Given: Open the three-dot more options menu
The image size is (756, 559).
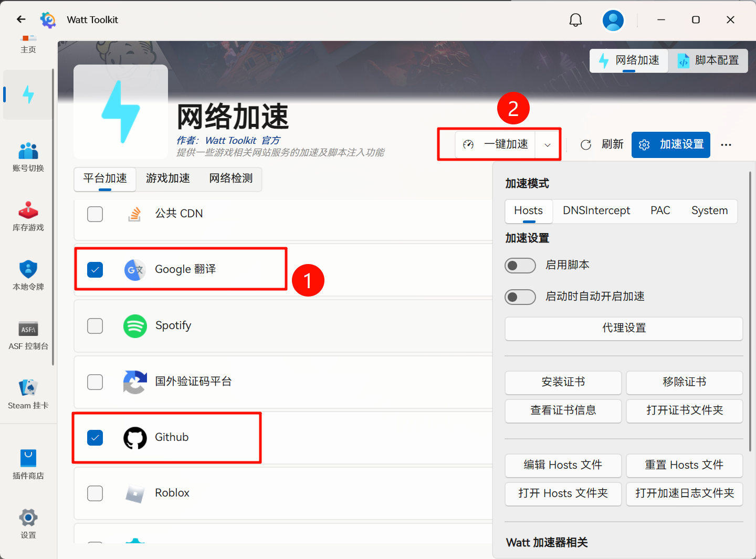Looking at the screenshot, I should pos(726,145).
